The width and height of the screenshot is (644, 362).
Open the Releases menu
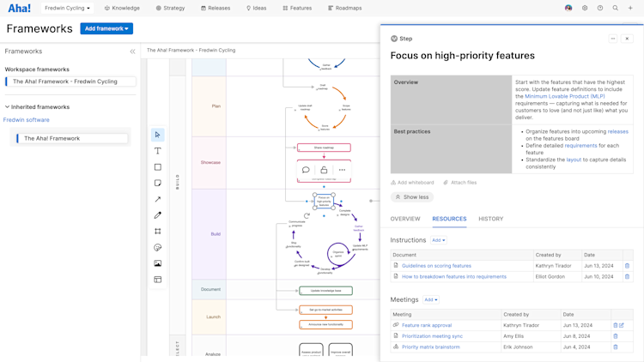tap(216, 8)
